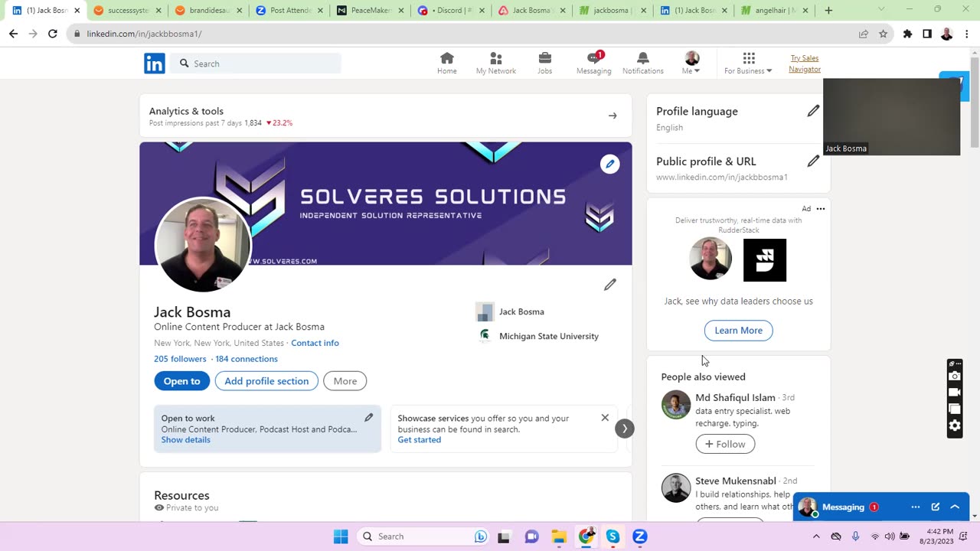Click Get started for showcase services
Viewport: 980px width, 551px height.
[419, 440]
